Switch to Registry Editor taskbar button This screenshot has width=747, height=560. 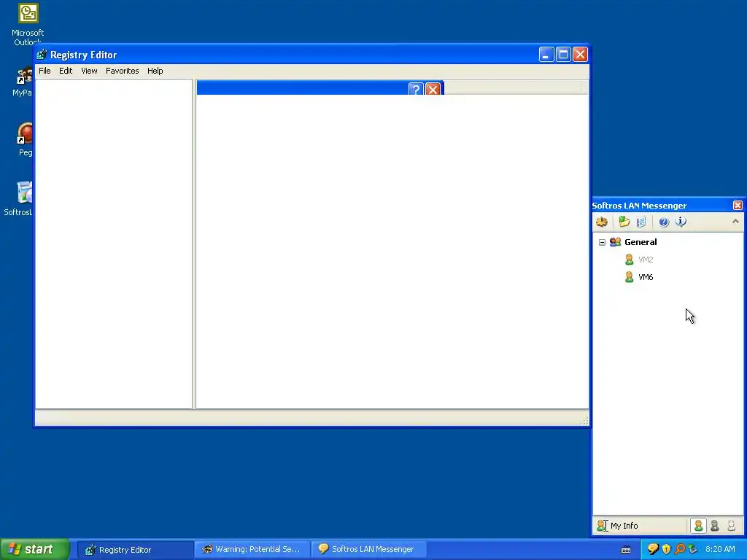134,550
